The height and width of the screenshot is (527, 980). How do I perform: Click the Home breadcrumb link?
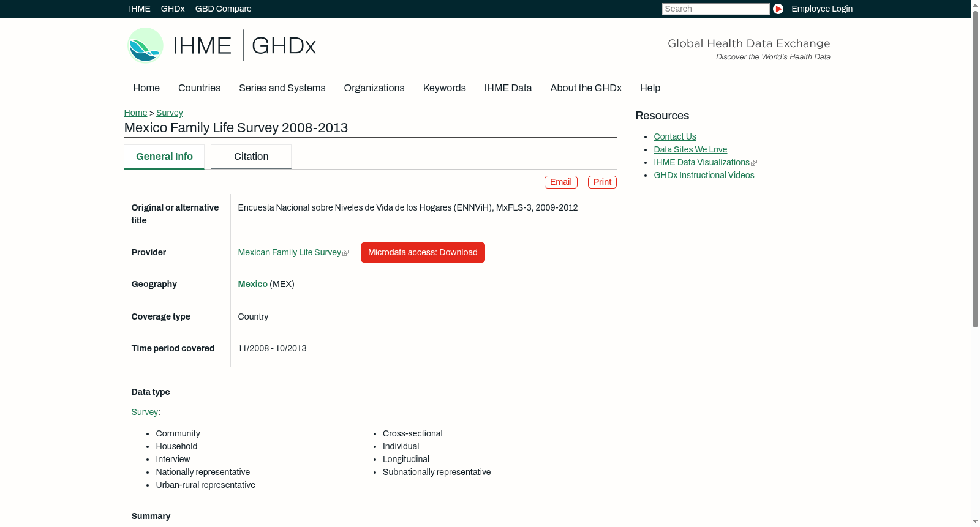pos(135,113)
